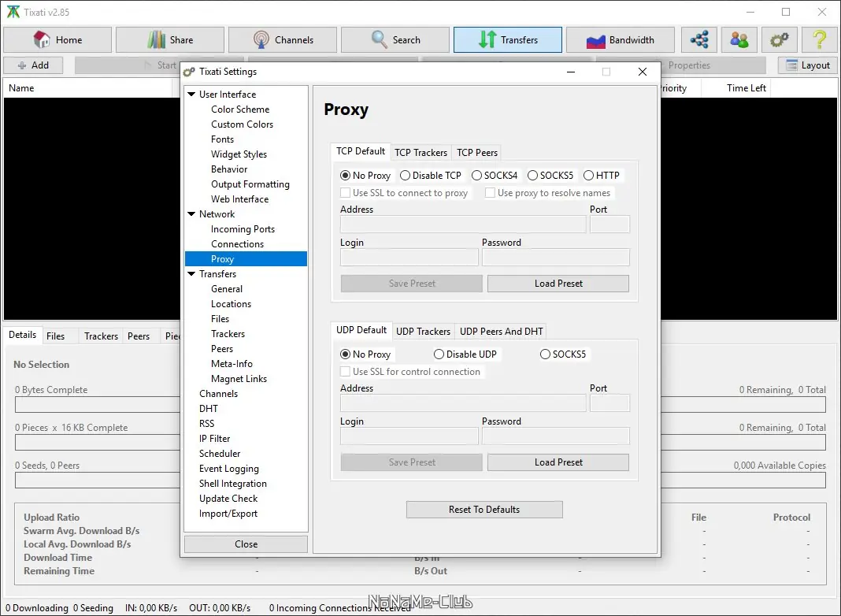Switch to UDP Trackers tab
This screenshot has height=616, width=841.
pos(423,332)
